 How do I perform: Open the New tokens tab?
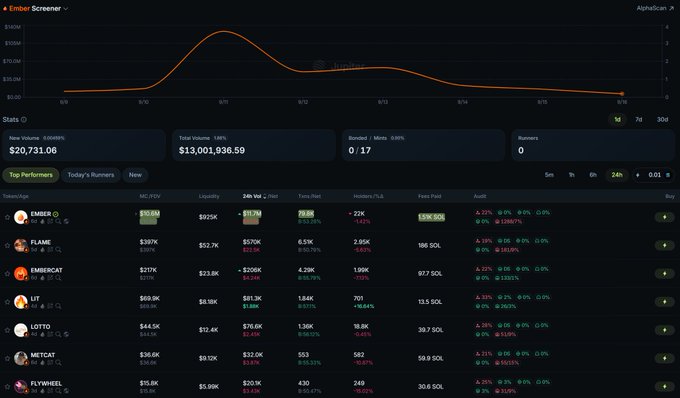click(135, 175)
